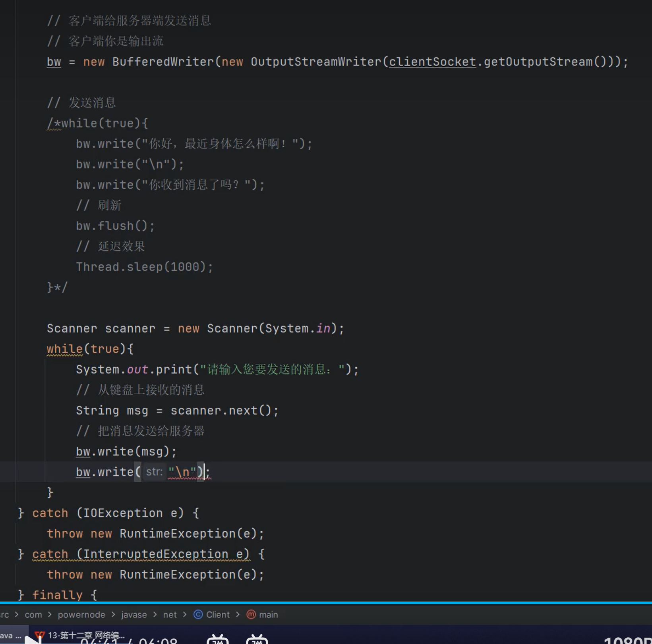Click the 'Thread.sleep(1000);' line
This screenshot has height=644, width=652.
tap(145, 267)
